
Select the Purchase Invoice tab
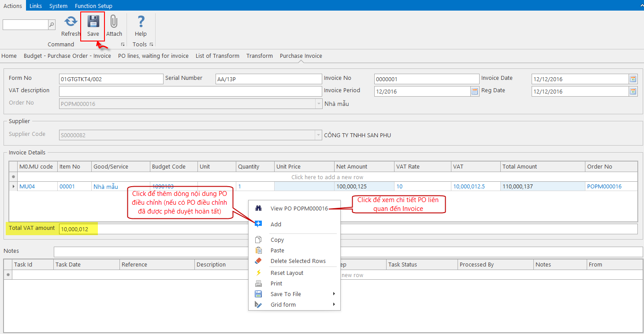pos(301,56)
